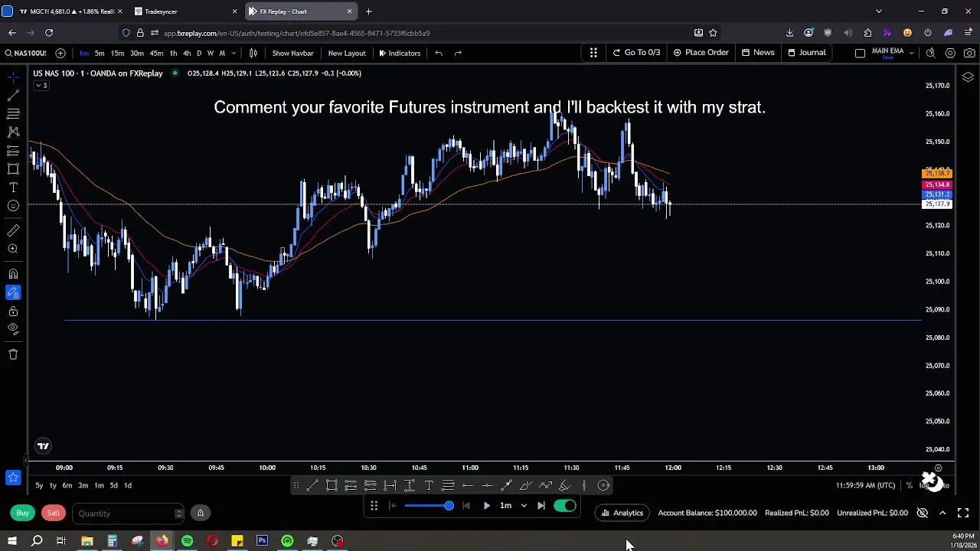Click the Sell button
980x551 pixels.
coord(53,513)
